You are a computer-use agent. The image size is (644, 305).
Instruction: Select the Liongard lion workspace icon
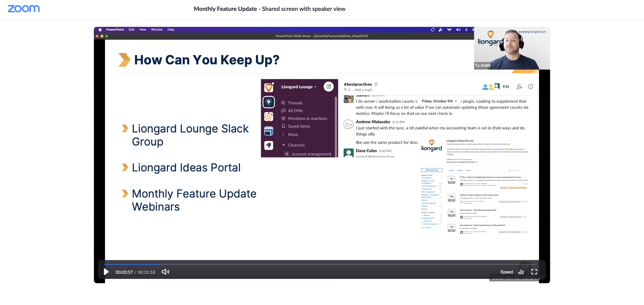(x=269, y=87)
